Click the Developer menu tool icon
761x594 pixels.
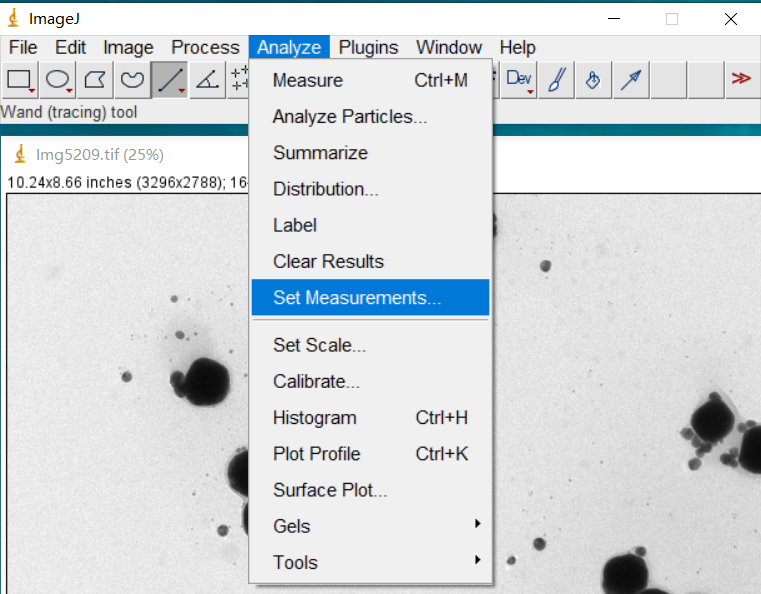pos(520,80)
